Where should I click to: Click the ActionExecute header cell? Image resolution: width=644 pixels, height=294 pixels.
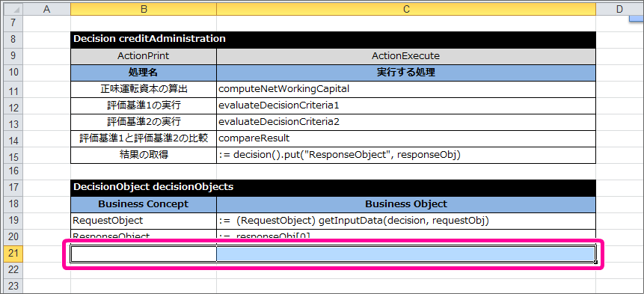click(x=406, y=56)
